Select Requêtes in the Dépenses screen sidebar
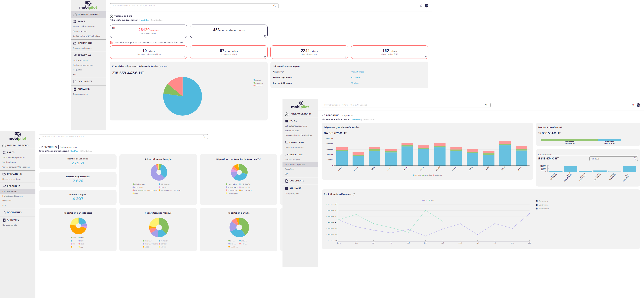 [x=289, y=169]
